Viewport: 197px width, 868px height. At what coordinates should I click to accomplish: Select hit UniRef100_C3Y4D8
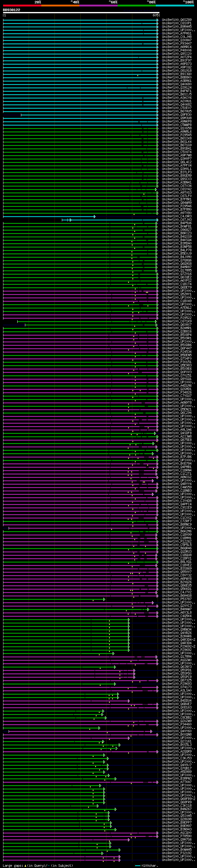177,501
